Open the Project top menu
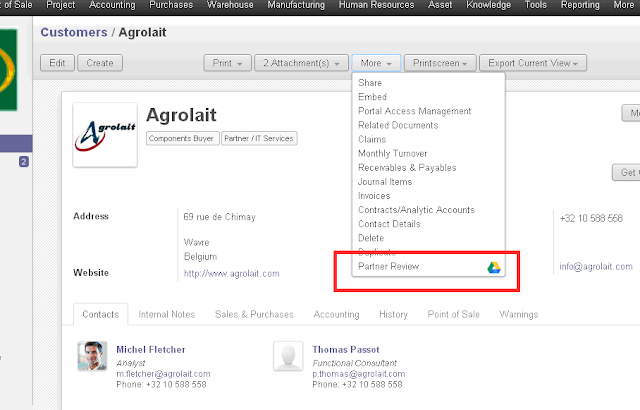 (61, 5)
